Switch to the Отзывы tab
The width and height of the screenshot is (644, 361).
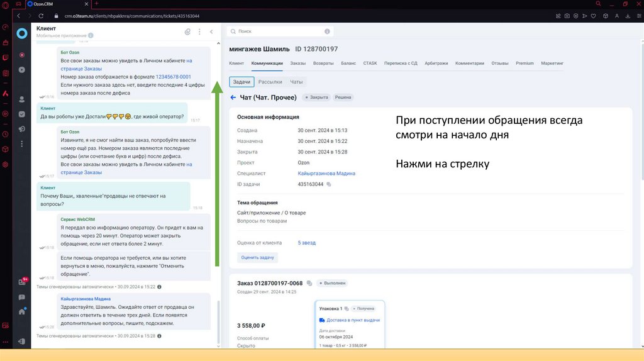click(x=500, y=64)
